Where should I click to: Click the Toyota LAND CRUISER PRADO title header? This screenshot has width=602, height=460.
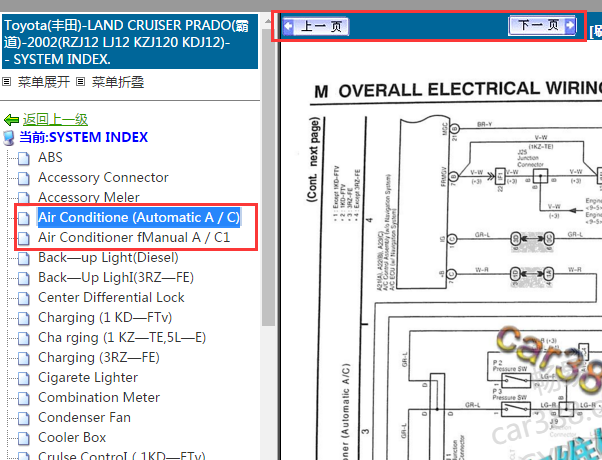click(130, 42)
